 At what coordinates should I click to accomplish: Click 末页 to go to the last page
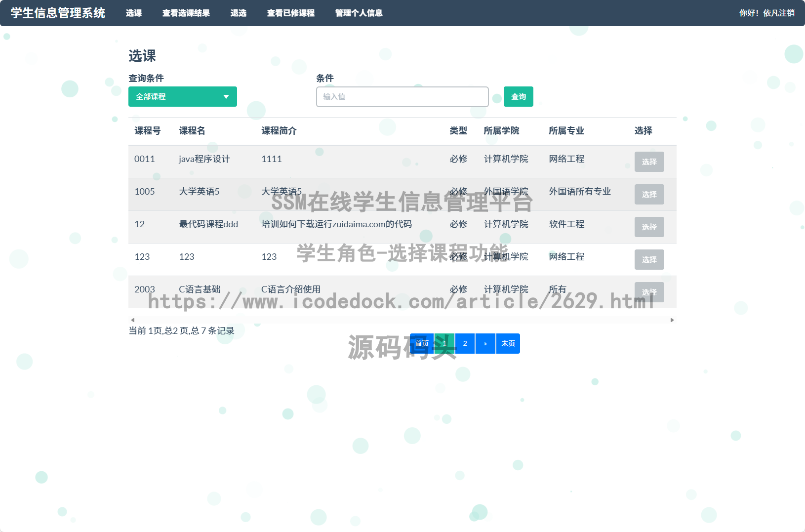(508, 343)
